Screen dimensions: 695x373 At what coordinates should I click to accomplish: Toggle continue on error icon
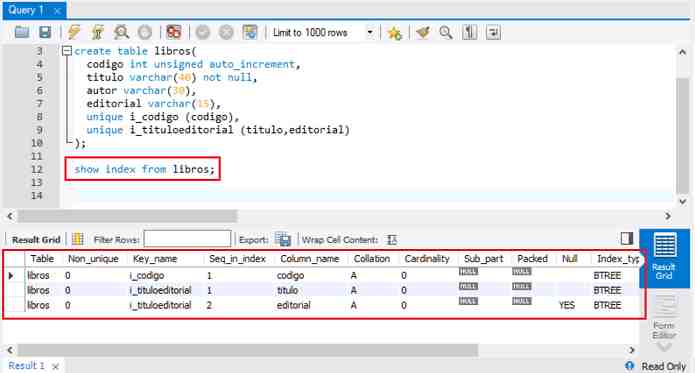point(173,32)
